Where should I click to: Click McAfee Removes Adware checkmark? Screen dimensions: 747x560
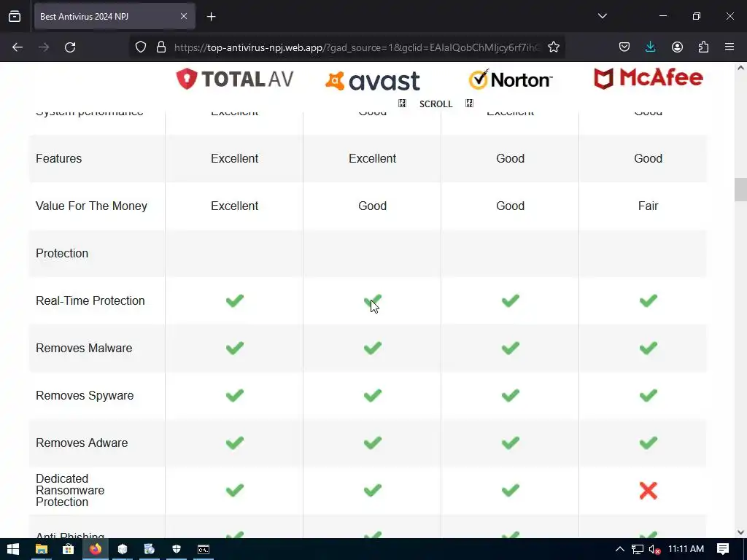tap(648, 443)
